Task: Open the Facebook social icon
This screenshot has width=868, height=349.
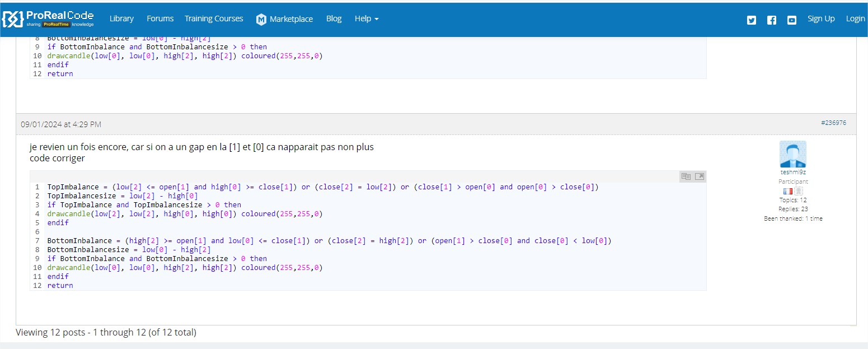Action: pos(772,20)
